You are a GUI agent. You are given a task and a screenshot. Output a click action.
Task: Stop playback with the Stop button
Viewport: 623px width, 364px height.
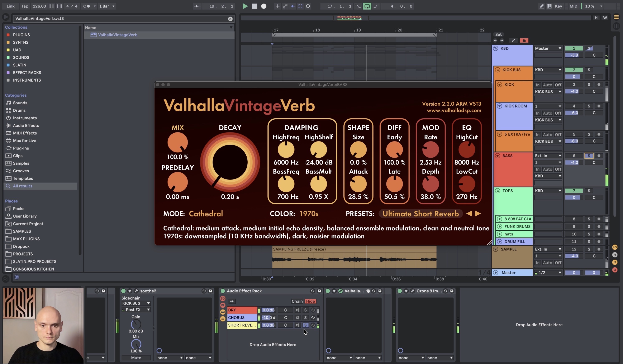click(x=254, y=6)
